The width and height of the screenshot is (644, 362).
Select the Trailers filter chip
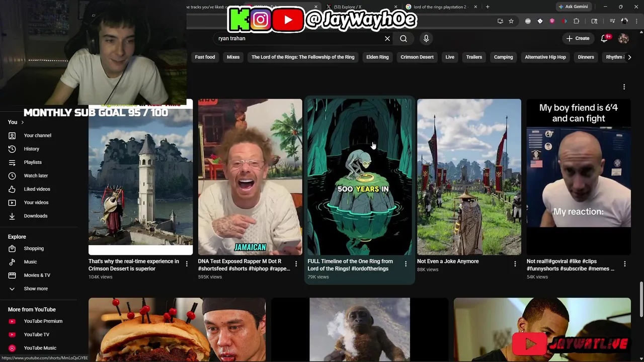[x=474, y=57]
